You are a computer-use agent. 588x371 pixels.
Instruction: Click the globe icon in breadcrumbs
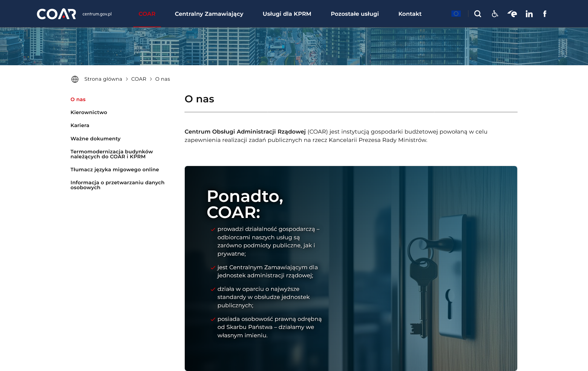(x=75, y=79)
